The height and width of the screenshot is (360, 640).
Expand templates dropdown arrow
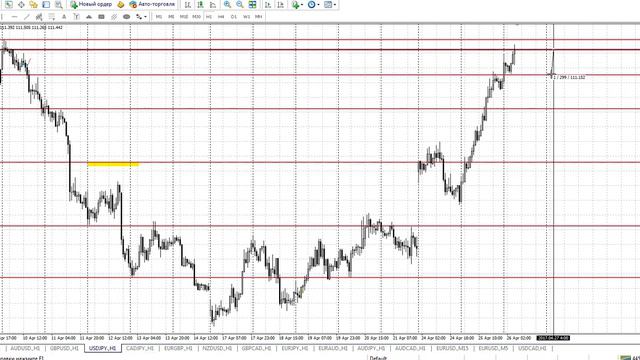335,5
